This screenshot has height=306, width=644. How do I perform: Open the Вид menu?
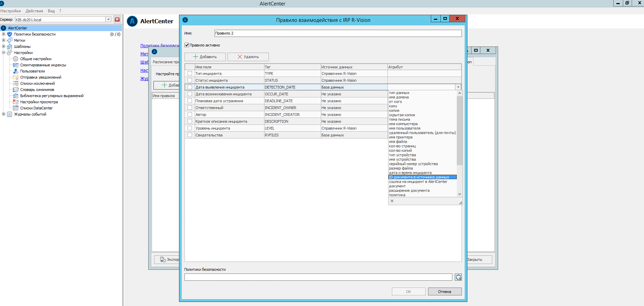pos(51,11)
